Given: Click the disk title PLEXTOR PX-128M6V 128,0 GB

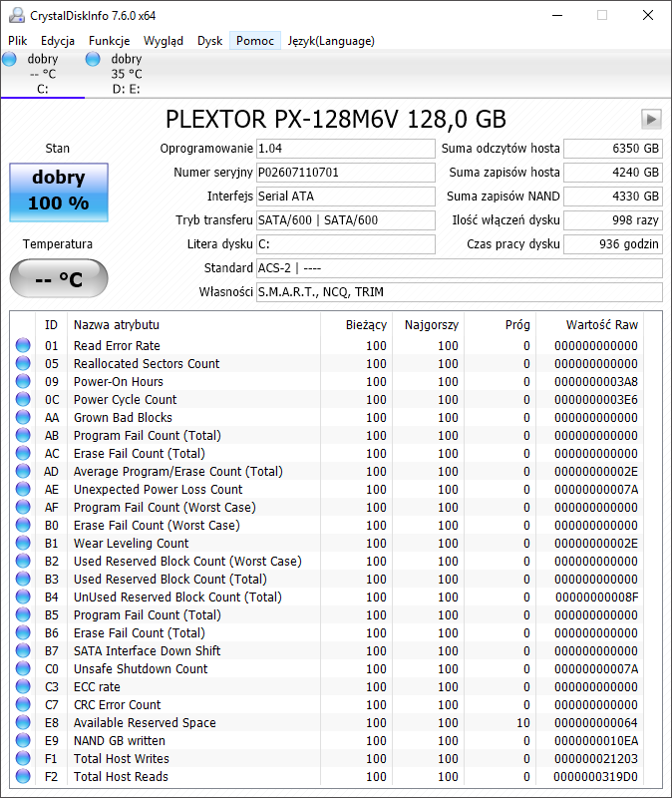Looking at the screenshot, I should pyautogui.click(x=336, y=119).
